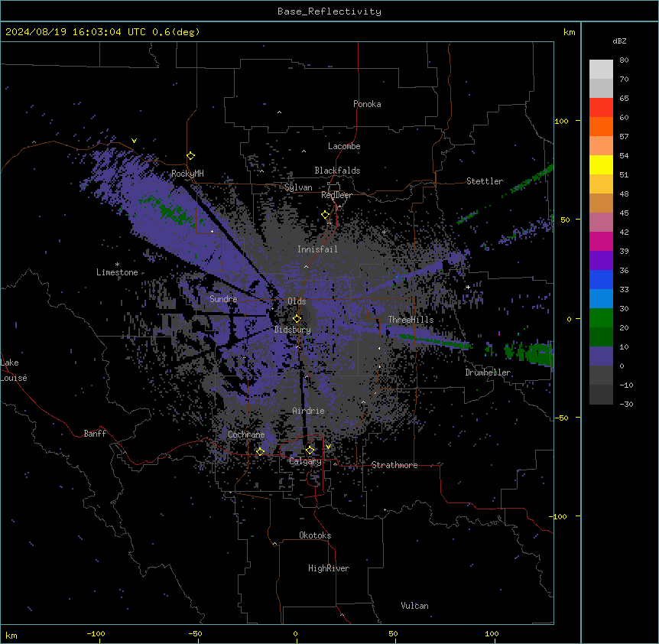Select the orange 60 dBZ legend swatch
Screen dimensions: 659x644
601,126
